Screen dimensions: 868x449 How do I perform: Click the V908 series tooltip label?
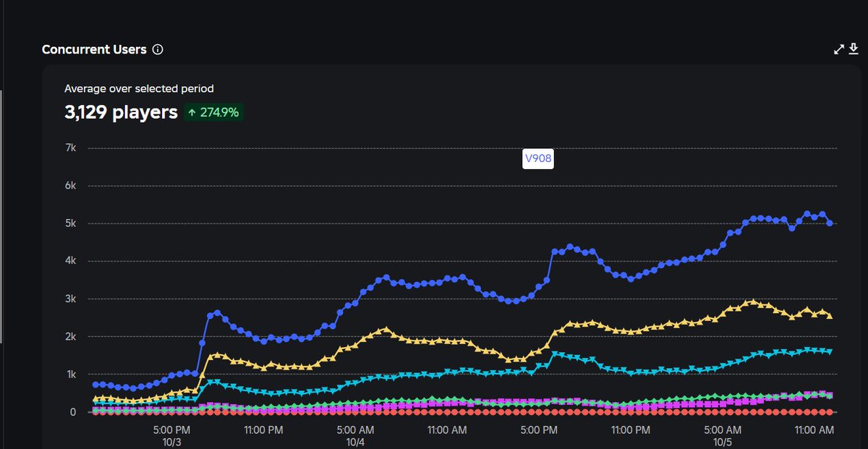coord(537,159)
